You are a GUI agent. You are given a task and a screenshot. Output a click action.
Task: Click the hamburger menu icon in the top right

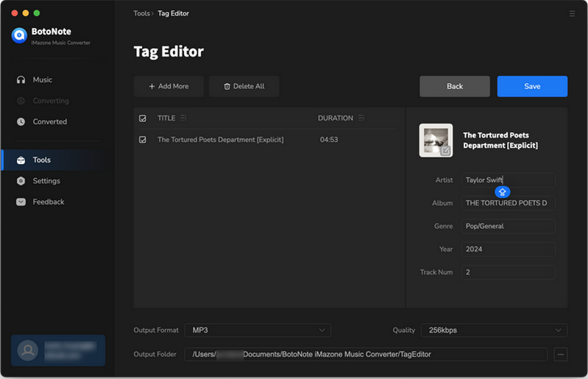coord(572,13)
